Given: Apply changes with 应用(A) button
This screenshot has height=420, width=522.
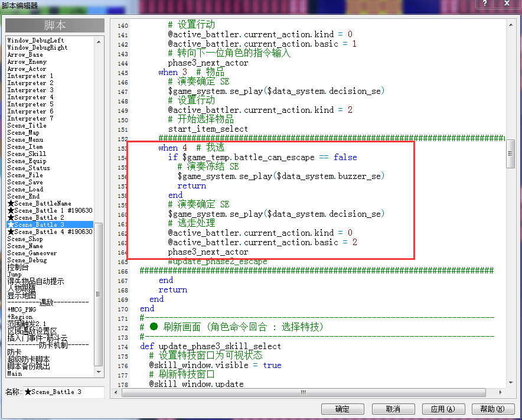Looking at the screenshot, I should pos(443,409).
